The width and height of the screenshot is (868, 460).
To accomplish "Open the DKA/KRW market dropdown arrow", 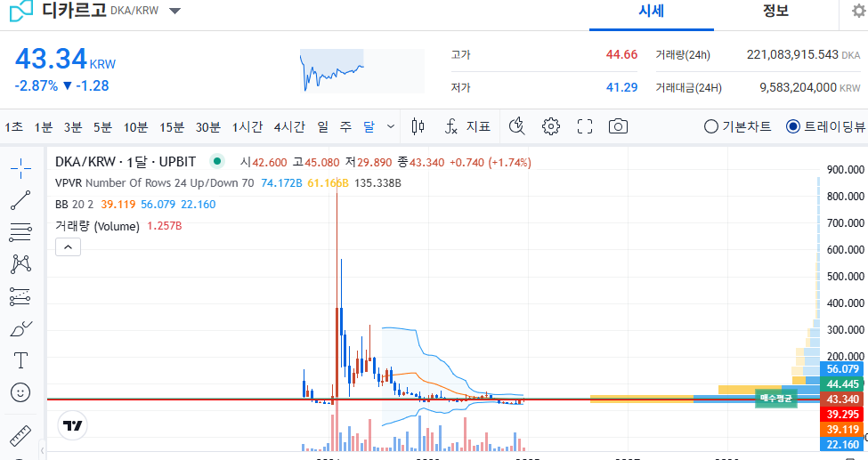I will click(174, 11).
